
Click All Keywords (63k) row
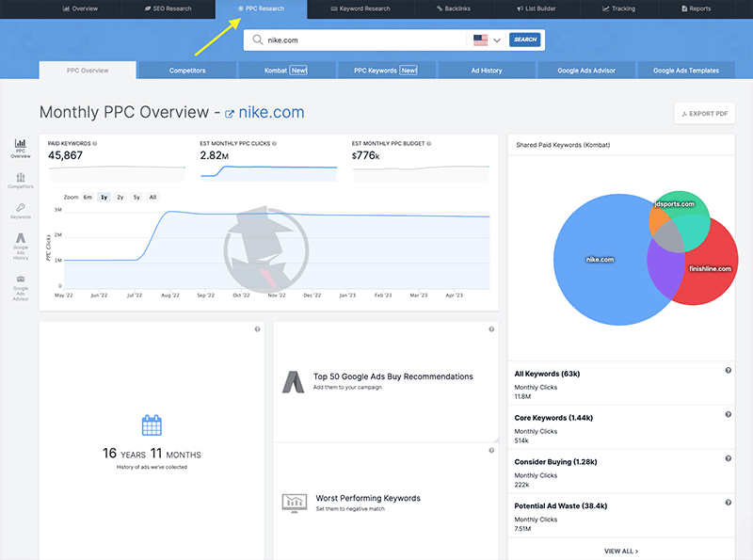[621, 384]
